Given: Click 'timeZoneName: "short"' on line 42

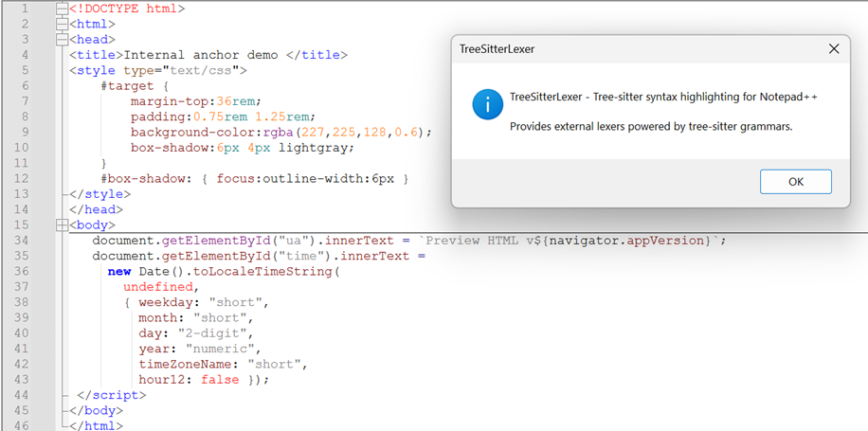Looking at the screenshot, I should pos(219,365).
